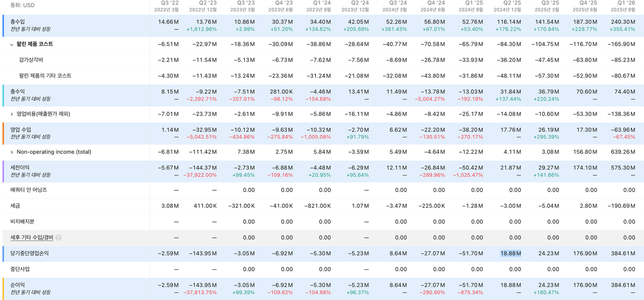Viewport: 644px width, 300px height.
Task: Click the highlighted 18.88M cell in 당기중단영업손익 row
Action: [510, 254]
